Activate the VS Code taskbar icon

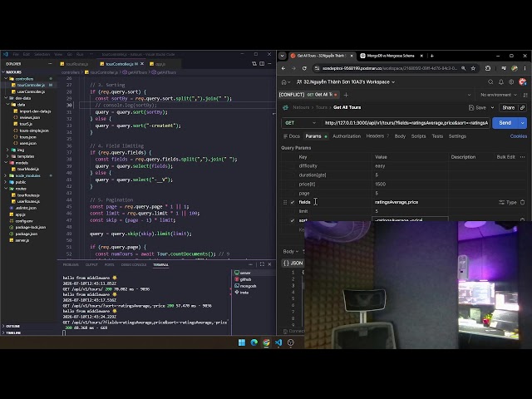point(278,342)
